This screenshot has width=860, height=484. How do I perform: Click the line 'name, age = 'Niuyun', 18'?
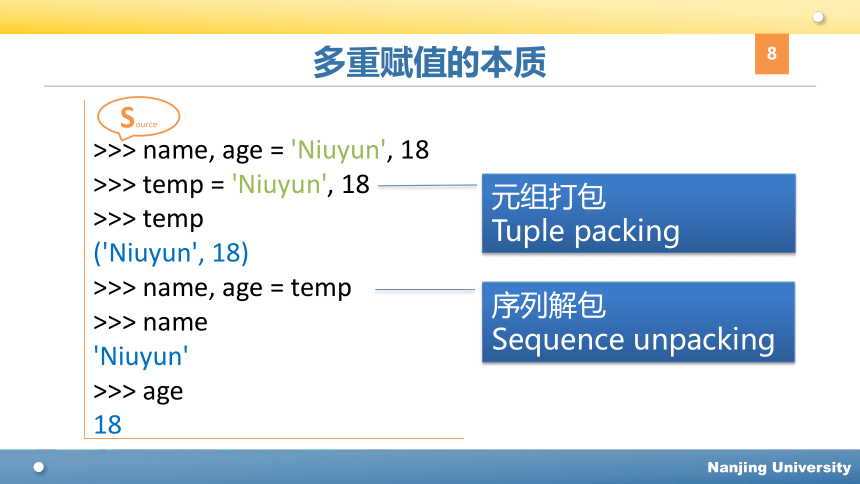pos(261,150)
